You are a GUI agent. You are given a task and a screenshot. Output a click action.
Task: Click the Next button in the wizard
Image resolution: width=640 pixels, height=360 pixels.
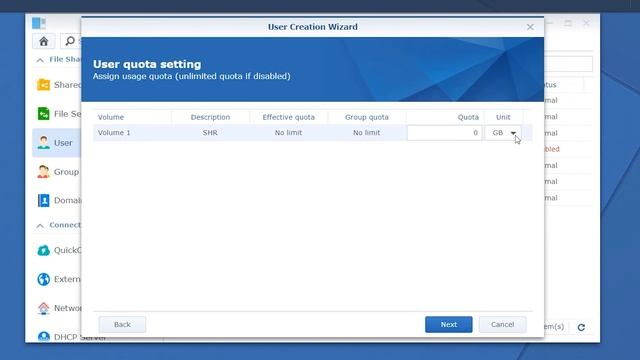click(449, 324)
